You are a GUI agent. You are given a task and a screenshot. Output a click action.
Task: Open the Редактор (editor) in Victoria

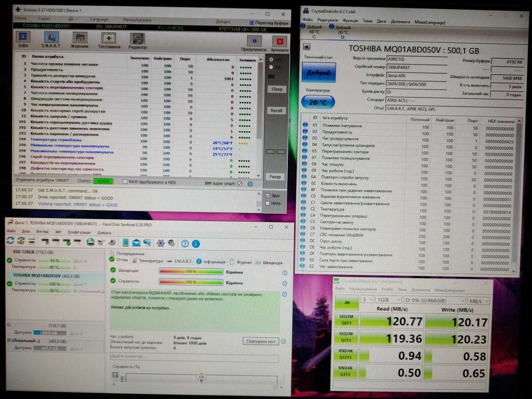pos(137,40)
